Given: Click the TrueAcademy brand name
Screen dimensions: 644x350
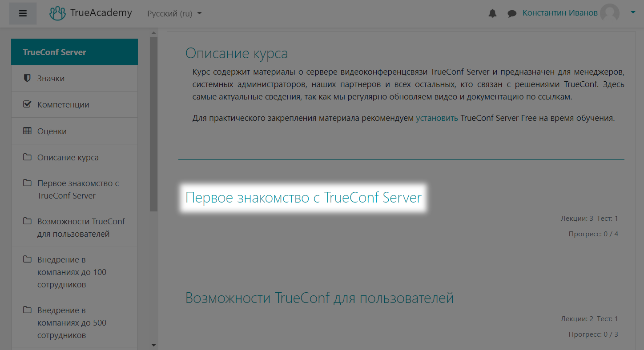Looking at the screenshot, I should pos(101,13).
